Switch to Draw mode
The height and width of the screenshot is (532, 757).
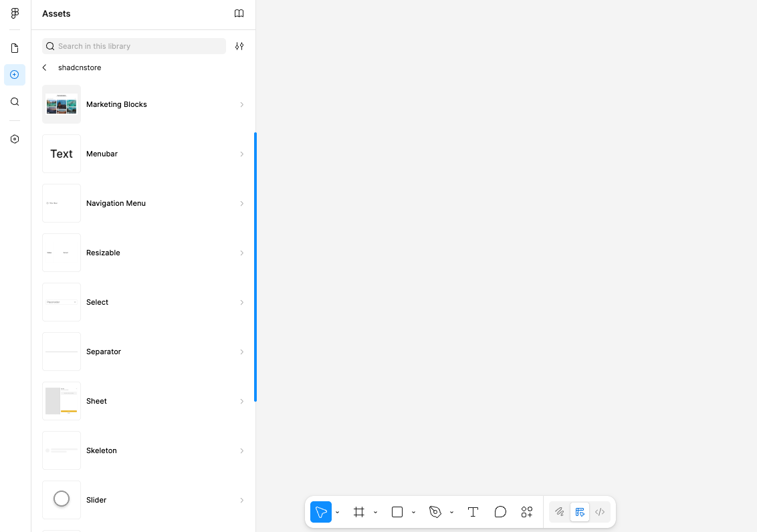(x=560, y=512)
